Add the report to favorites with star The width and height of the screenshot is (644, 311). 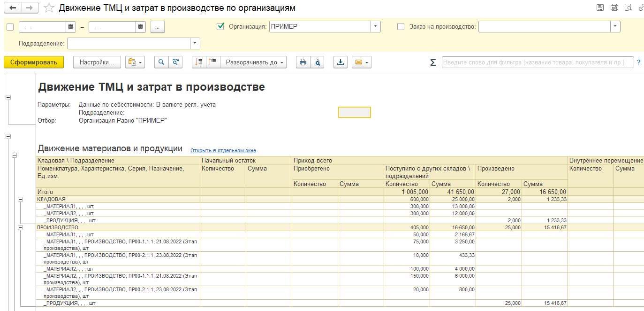(x=48, y=8)
